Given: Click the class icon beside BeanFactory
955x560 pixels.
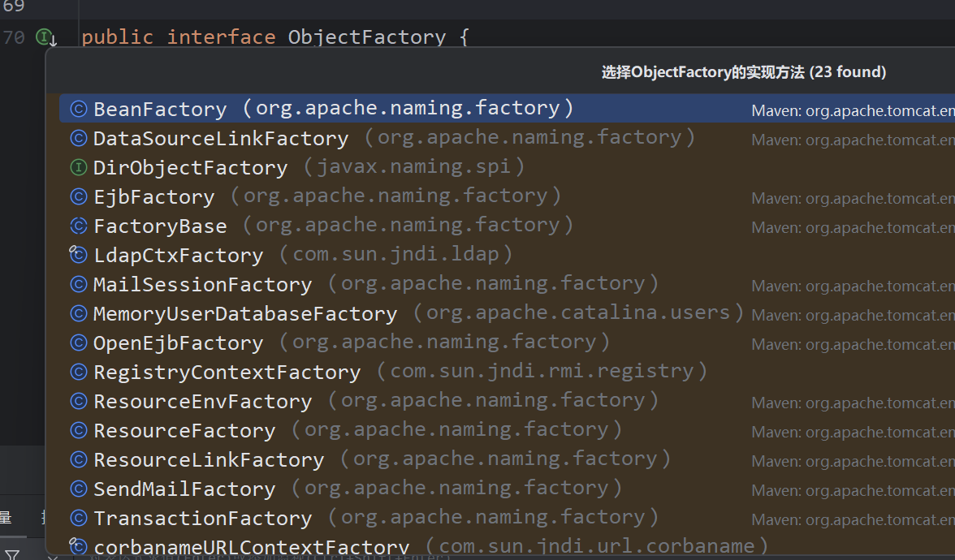Looking at the screenshot, I should (79, 109).
